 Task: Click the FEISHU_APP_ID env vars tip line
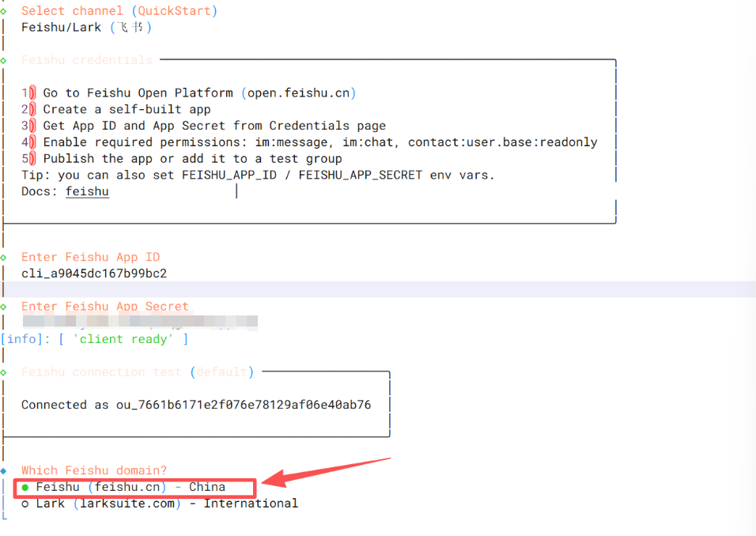pos(258,175)
